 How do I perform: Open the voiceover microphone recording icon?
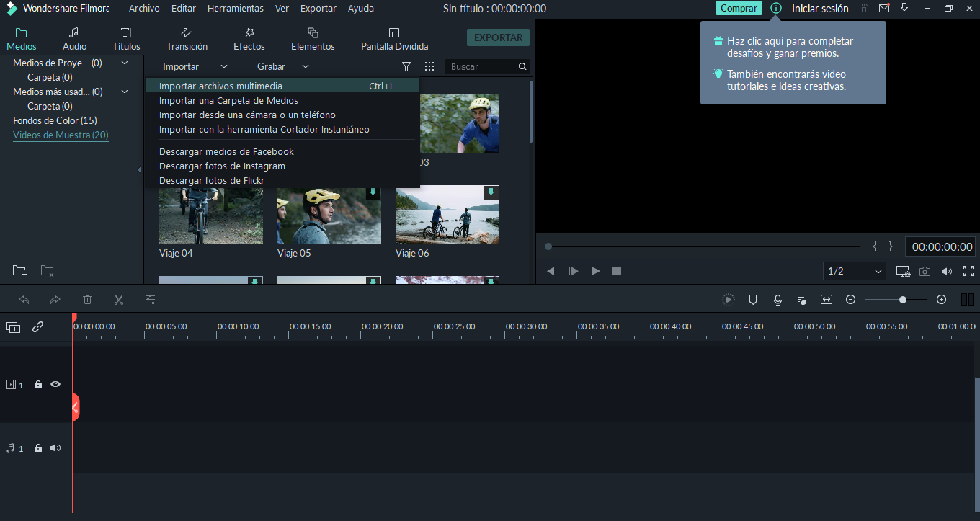tap(778, 300)
